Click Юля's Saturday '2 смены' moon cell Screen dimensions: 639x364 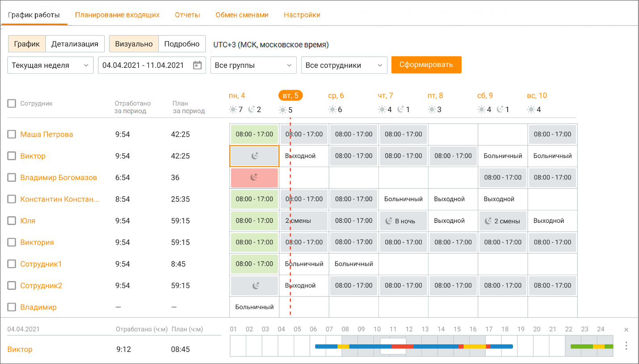pyautogui.click(x=503, y=221)
